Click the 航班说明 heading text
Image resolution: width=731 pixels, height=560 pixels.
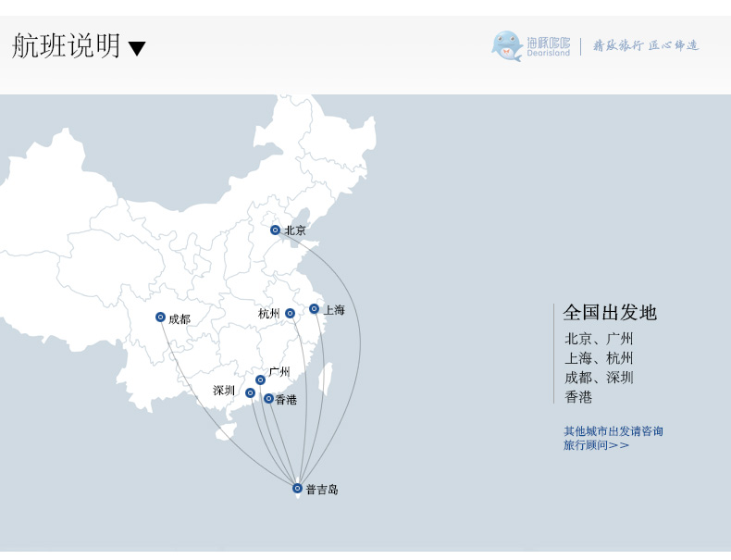point(67,45)
